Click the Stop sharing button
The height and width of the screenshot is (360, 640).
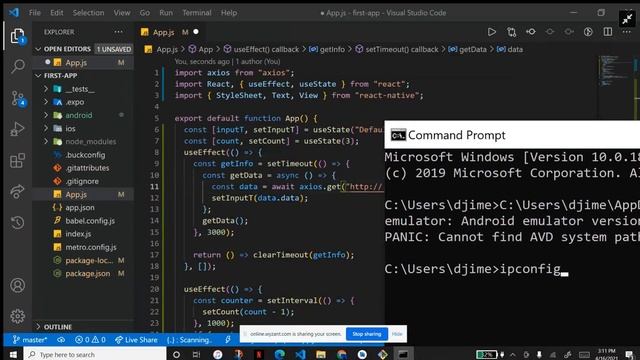click(367, 334)
